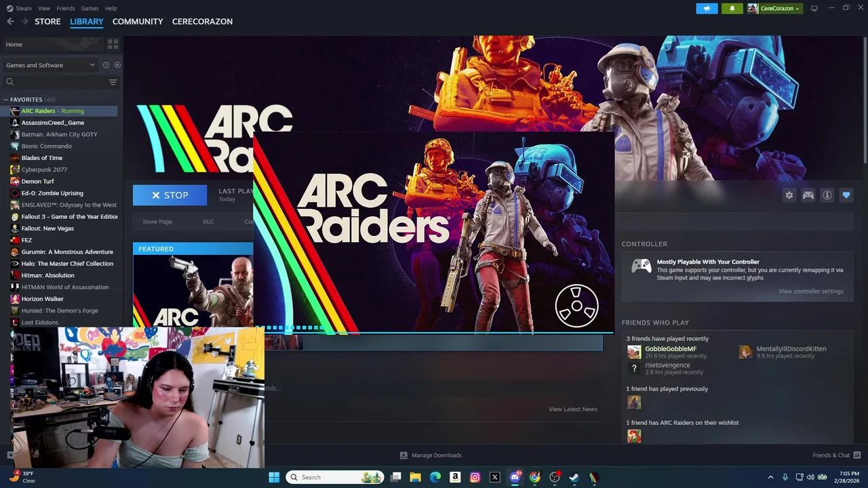Open File Explorer from taskbar
The image size is (868, 488).
pyautogui.click(x=416, y=477)
